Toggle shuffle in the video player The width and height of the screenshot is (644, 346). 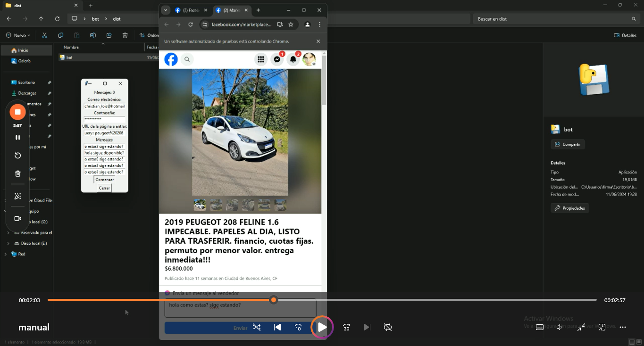(257, 327)
